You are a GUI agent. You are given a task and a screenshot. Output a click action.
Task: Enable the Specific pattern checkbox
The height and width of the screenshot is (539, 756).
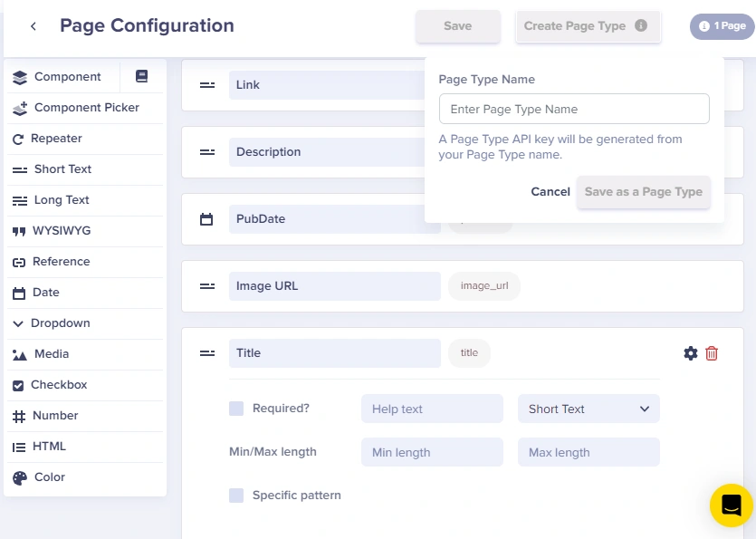coord(236,496)
